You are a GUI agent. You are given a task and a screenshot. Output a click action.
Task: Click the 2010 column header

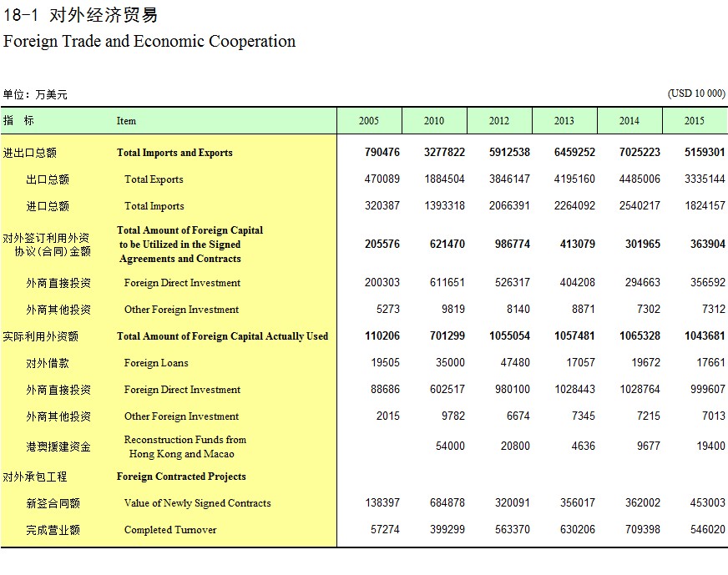click(x=434, y=121)
